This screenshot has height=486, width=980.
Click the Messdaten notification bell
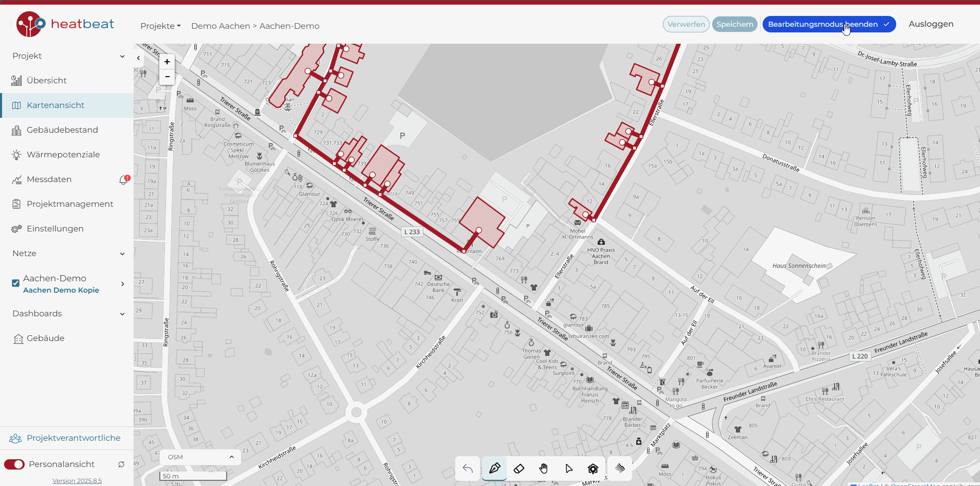(124, 179)
